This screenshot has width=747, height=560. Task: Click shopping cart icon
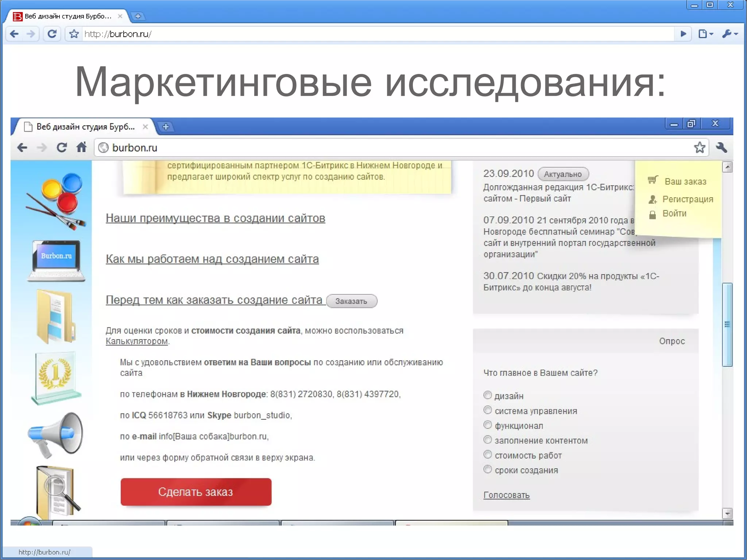click(x=653, y=180)
